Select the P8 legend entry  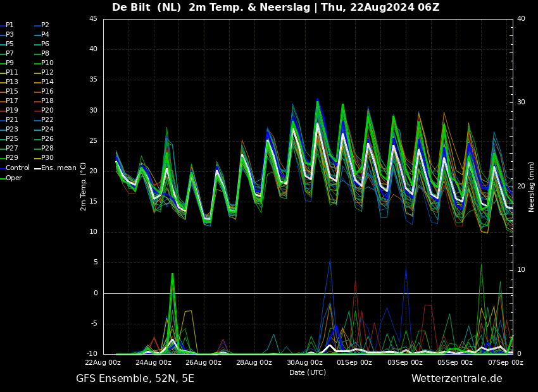45,54
